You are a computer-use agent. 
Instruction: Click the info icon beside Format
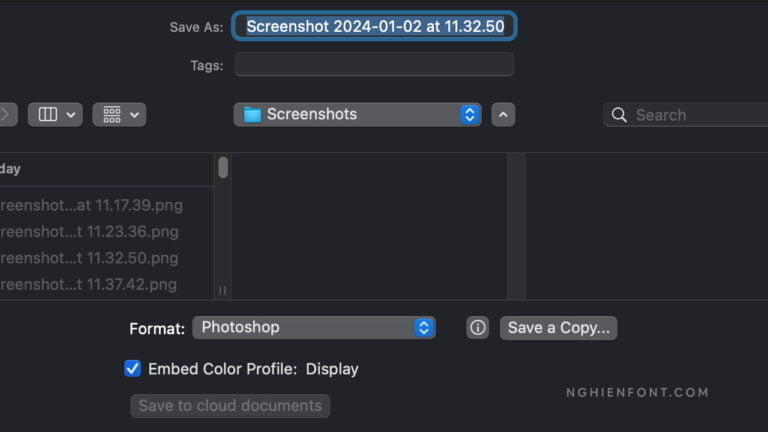tap(478, 327)
